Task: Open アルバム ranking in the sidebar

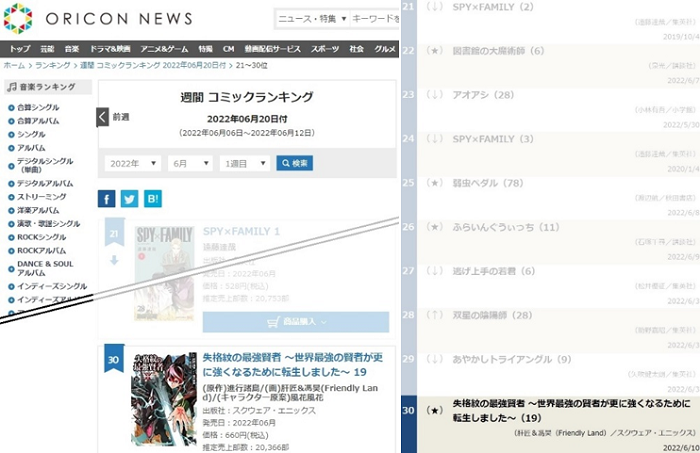Action: pyautogui.click(x=31, y=148)
